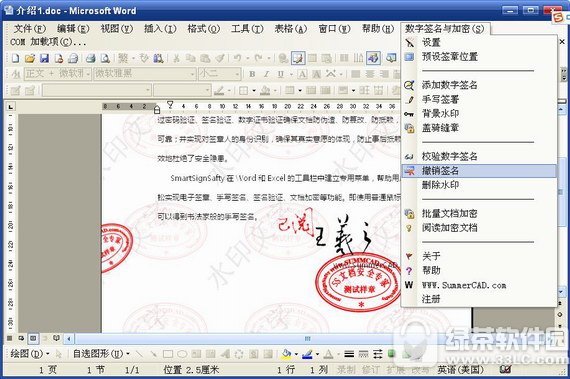The image size is (570, 379).
Task: Print the document using printer icon
Action: coord(91,58)
